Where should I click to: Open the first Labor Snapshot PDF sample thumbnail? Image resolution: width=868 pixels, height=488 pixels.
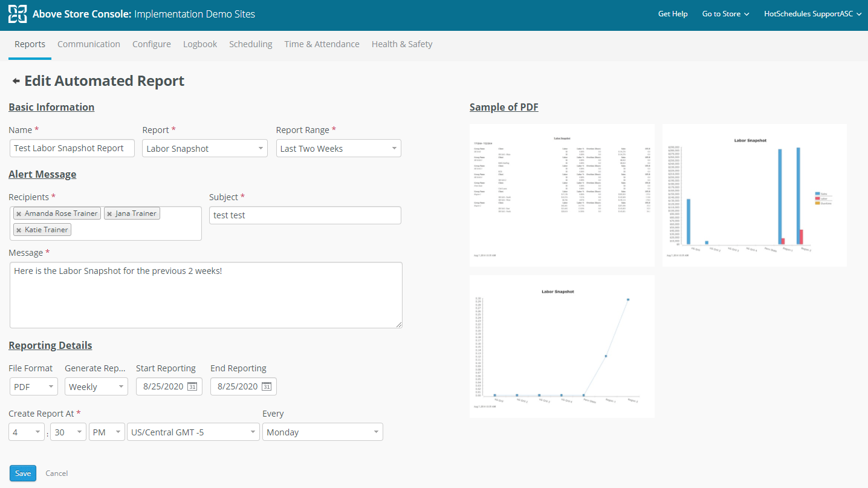pos(562,195)
